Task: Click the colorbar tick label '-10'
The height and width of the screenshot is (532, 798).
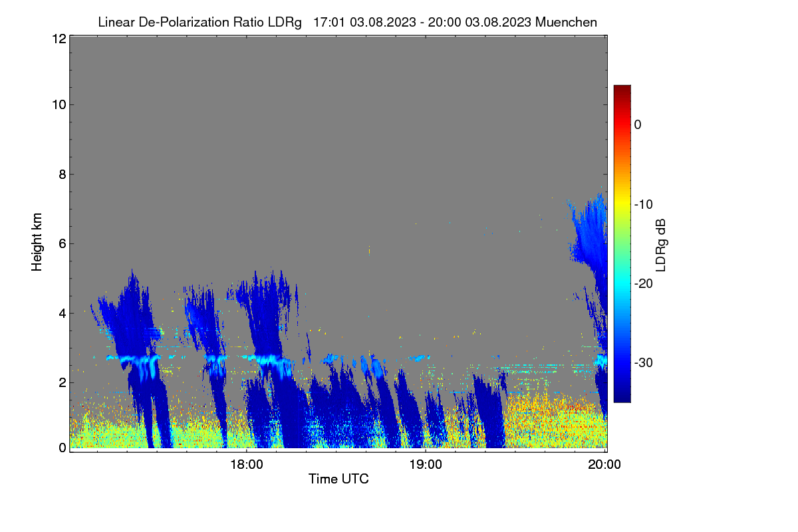Action: point(644,204)
